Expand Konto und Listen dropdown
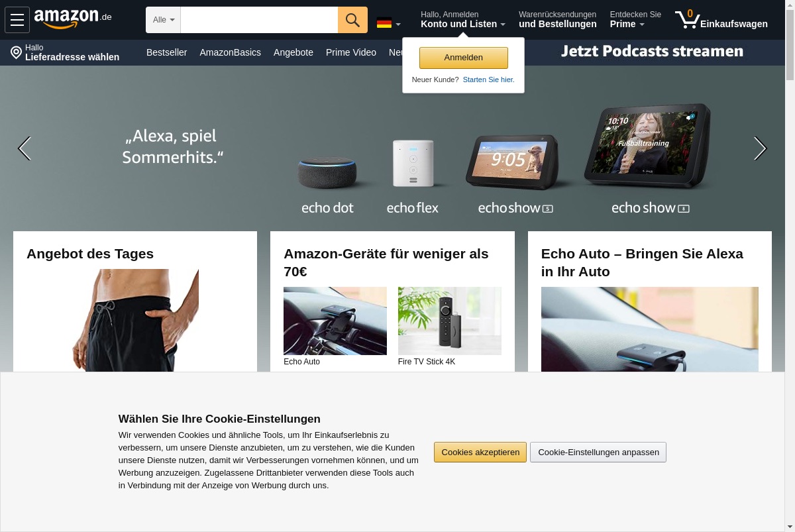The image size is (795, 532). point(463,24)
